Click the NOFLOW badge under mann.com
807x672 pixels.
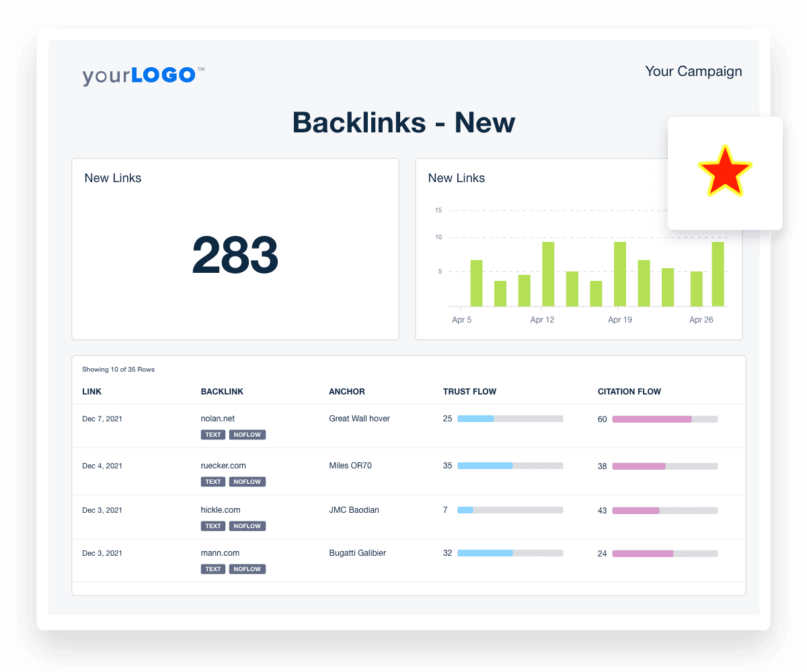[247, 569]
